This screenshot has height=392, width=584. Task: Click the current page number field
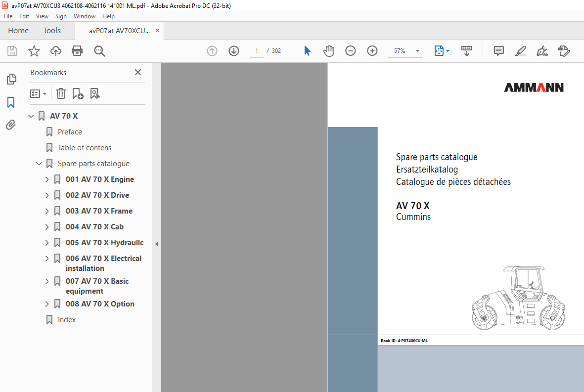256,51
